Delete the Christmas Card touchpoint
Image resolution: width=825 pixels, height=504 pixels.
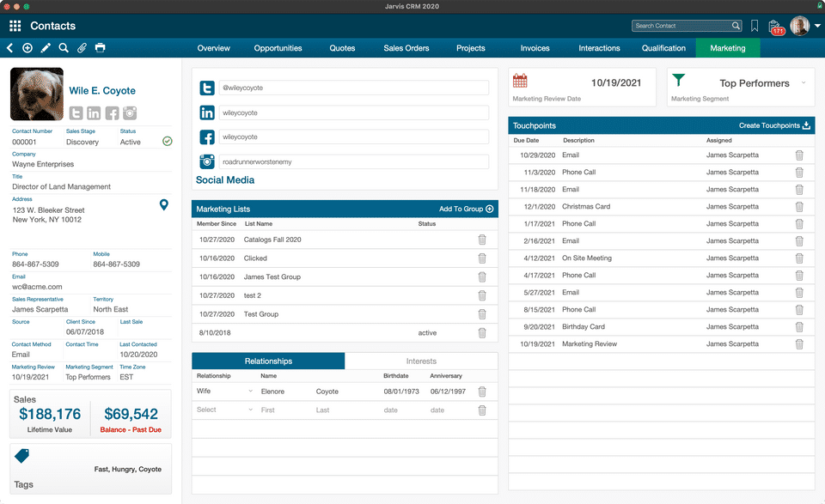pyautogui.click(x=799, y=207)
